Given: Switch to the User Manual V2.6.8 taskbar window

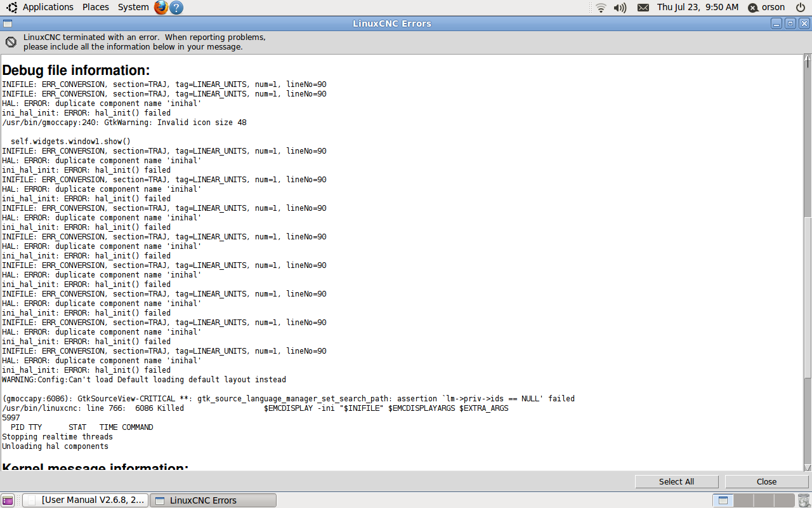Looking at the screenshot, I should tap(85, 500).
